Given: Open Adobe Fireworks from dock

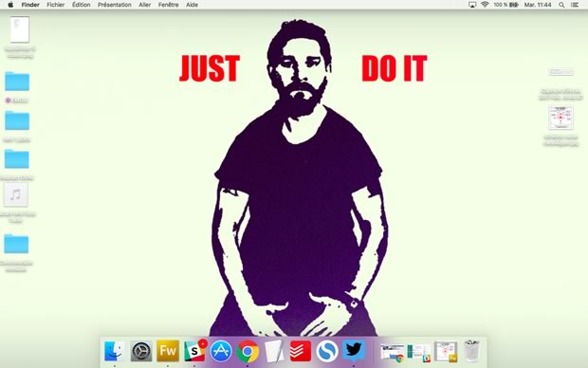Looking at the screenshot, I should [x=168, y=351].
